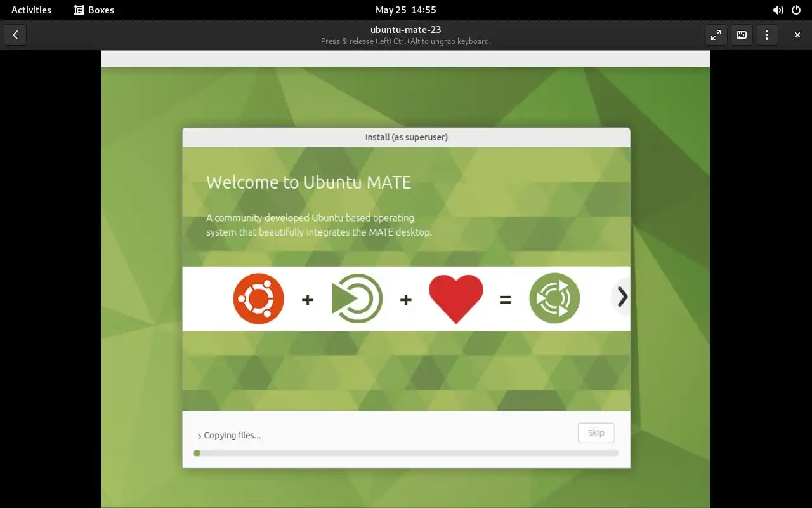Open the clock showing May 25 14:55
Viewport: 812px width, 508px height.
(x=406, y=10)
